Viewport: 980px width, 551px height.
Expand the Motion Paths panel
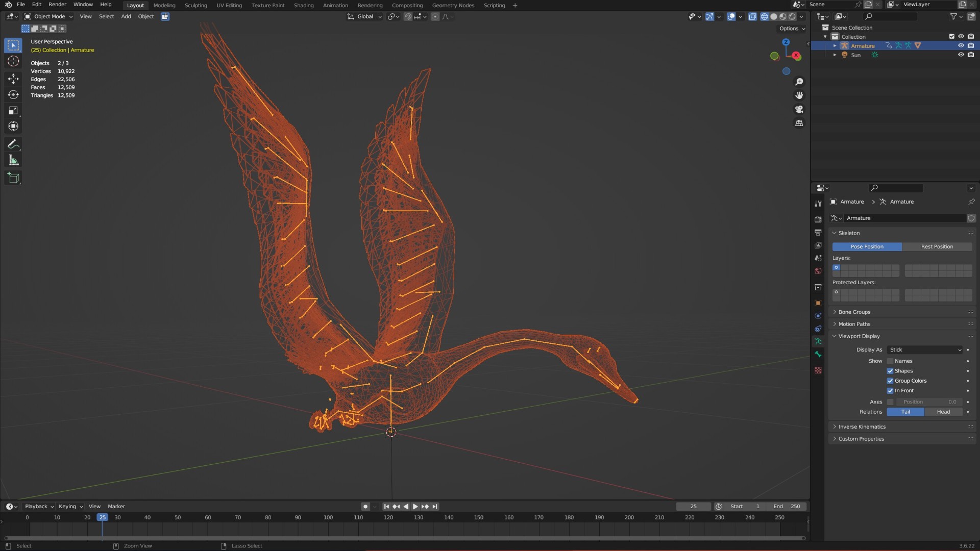click(902, 324)
